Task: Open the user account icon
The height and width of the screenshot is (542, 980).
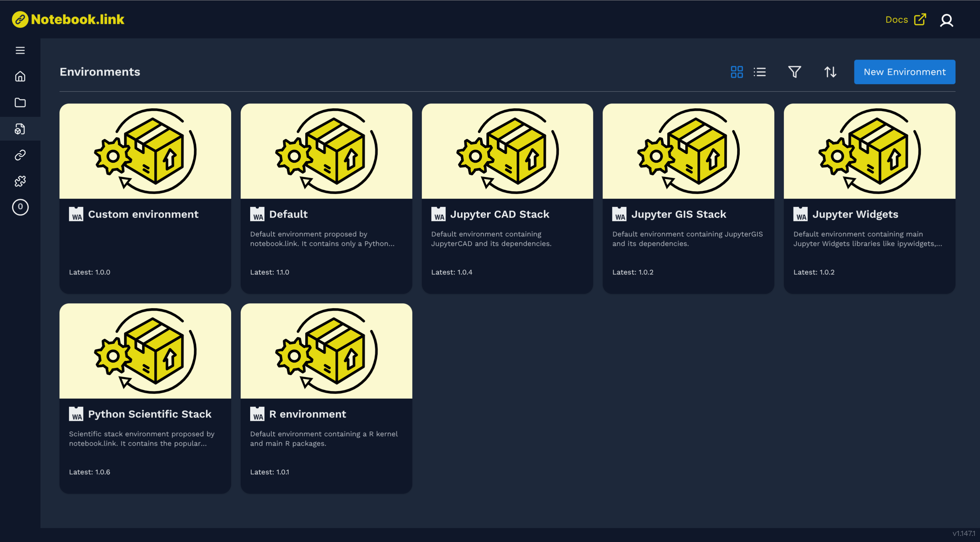Action: [946, 20]
